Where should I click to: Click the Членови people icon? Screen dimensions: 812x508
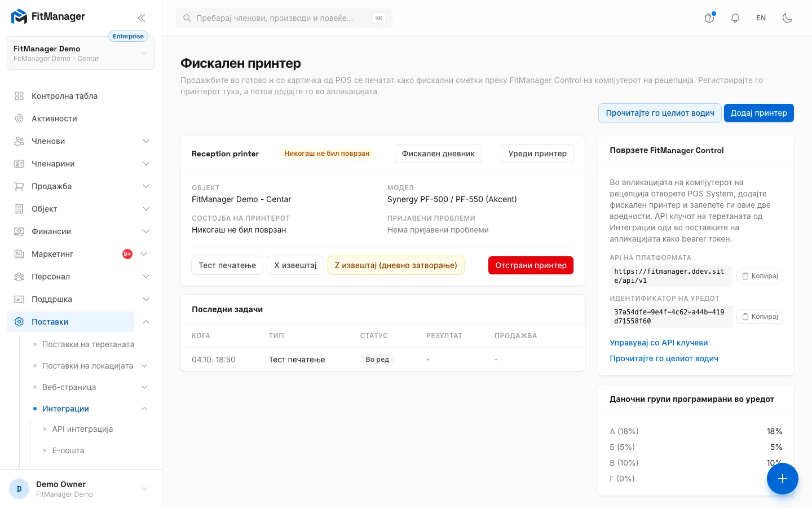pos(19,141)
